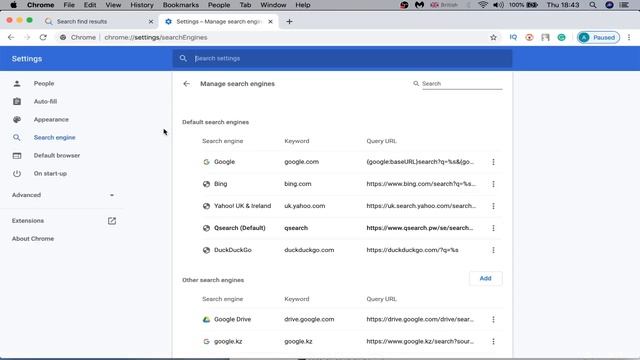Open Chrome's three-dot main menu

(x=629, y=38)
